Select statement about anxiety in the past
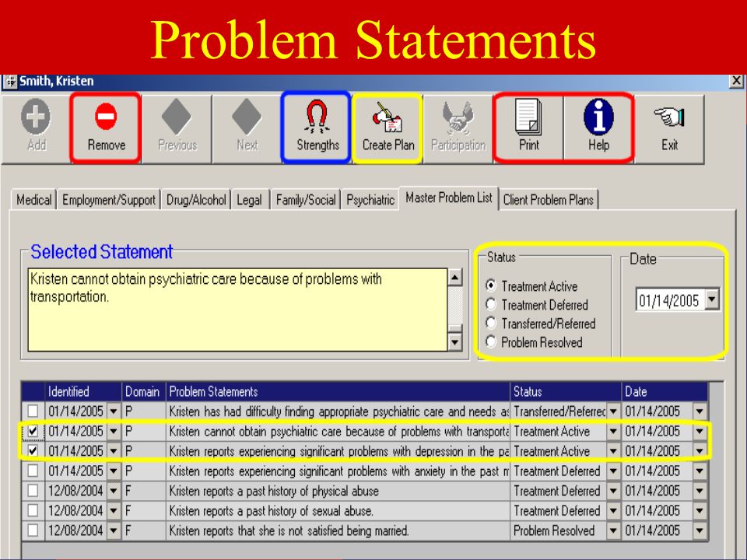Screen dimensions: 747x560 point(338,471)
